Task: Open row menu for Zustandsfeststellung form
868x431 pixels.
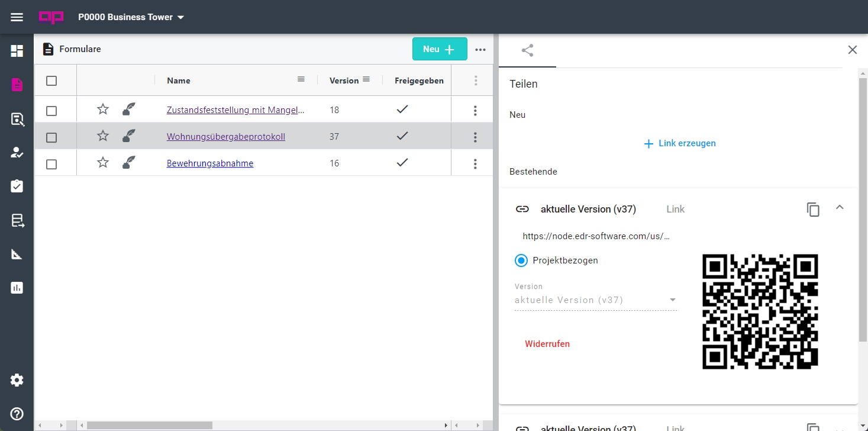Action: pos(475,110)
